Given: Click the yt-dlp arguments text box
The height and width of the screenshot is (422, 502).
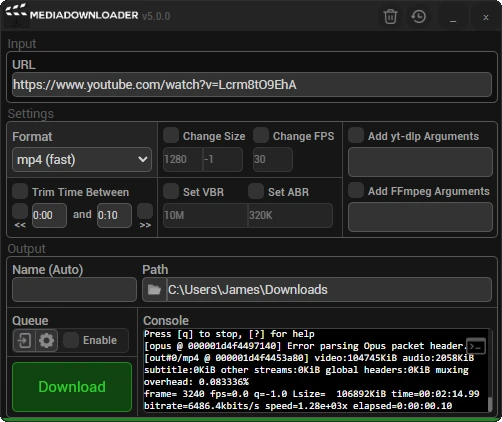Looking at the screenshot, I should [x=420, y=162].
